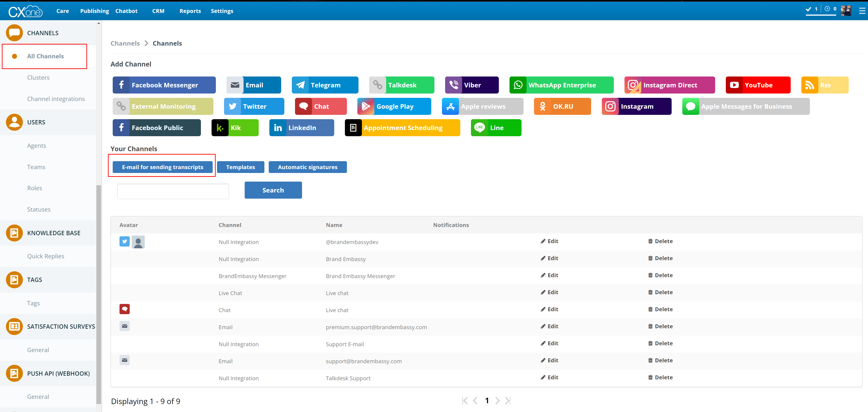This screenshot has height=412, width=868.
Task: Open the Settings menu
Action: click(x=222, y=11)
